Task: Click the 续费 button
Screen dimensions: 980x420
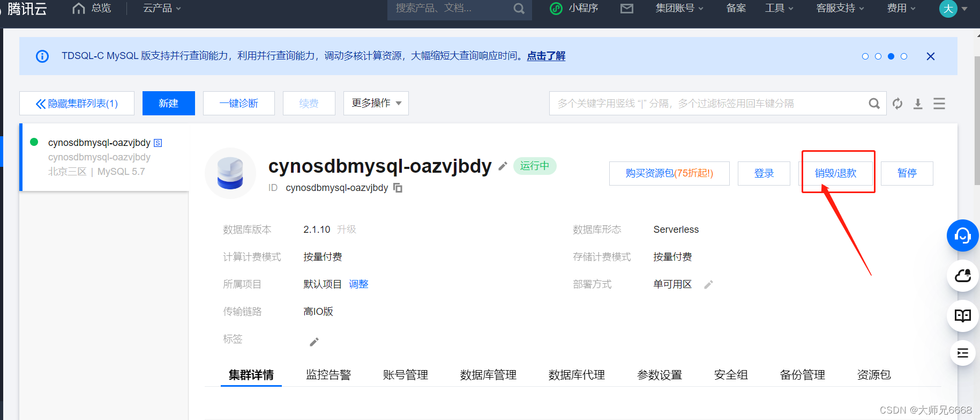Action: pos(309,103)
